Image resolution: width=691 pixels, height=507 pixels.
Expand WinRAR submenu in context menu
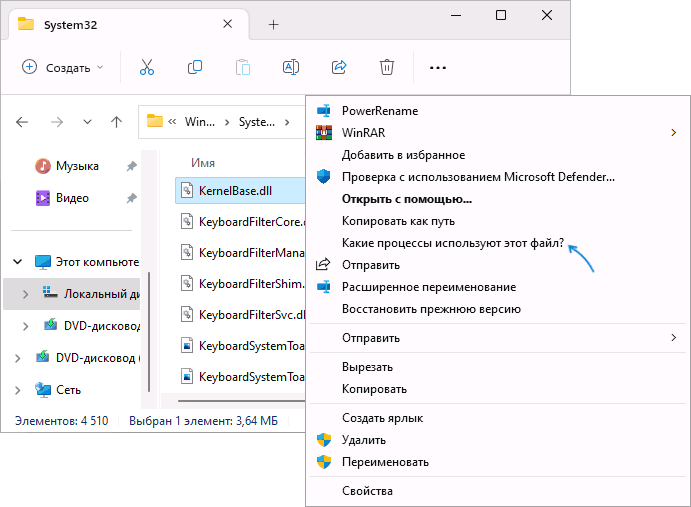click(672, 132)
